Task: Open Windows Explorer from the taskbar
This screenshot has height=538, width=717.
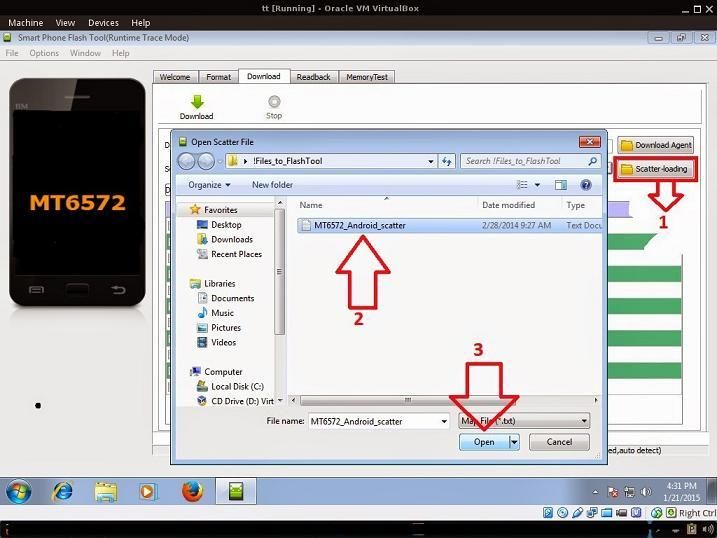Action: tap(106, 492)
